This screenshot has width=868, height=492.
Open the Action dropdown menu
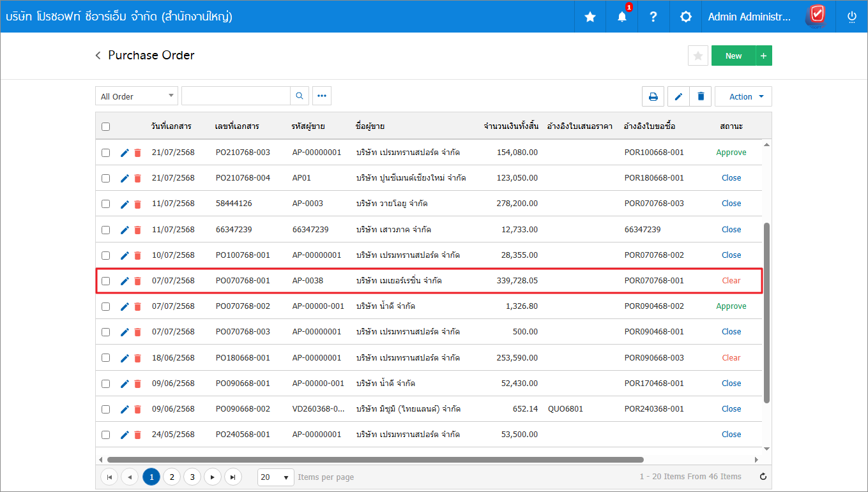tap(743, 96)
